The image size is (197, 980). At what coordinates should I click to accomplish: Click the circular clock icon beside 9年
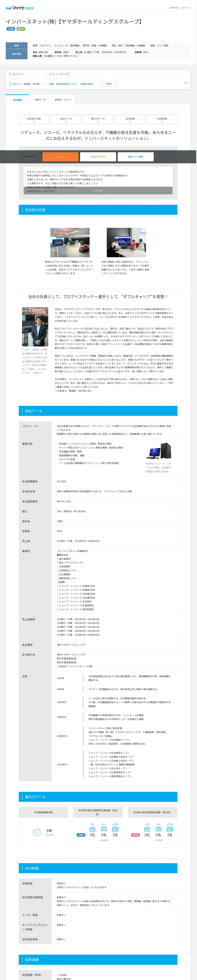point(37,832)
